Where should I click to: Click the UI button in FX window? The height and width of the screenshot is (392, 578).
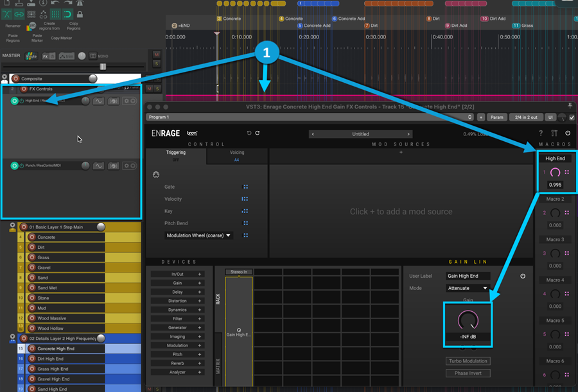click(550, 117)
